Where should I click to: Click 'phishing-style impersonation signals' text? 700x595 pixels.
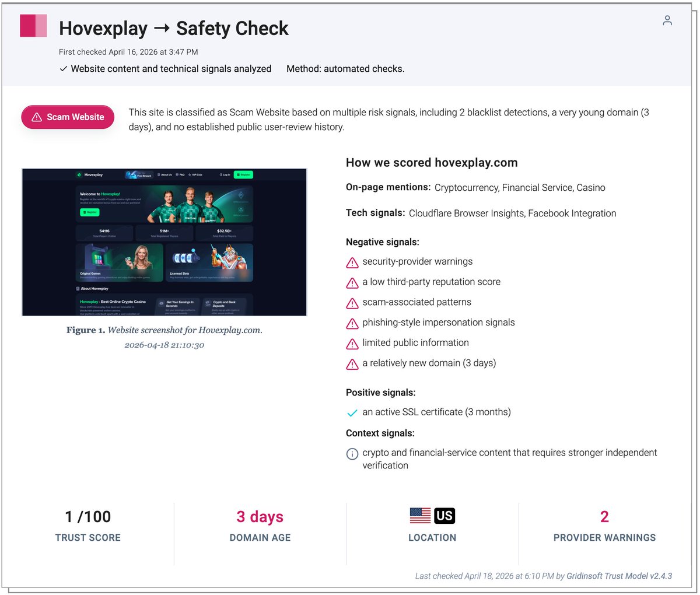click(439, 323)
